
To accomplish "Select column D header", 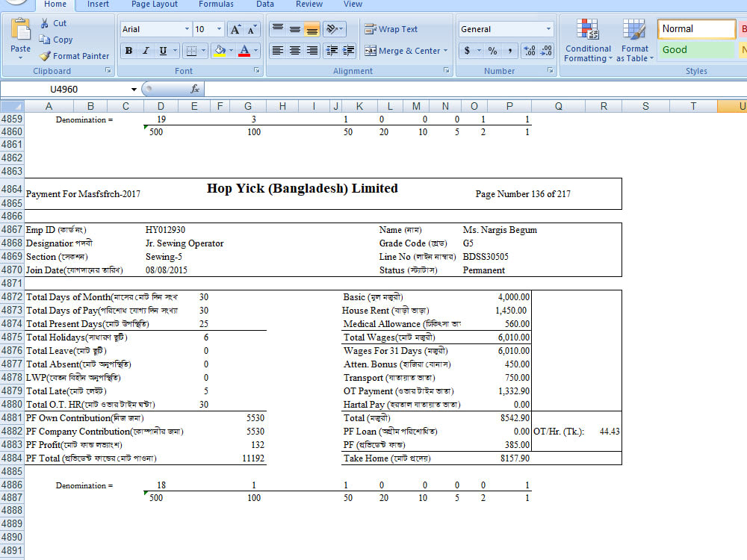I will pos(161,106).
